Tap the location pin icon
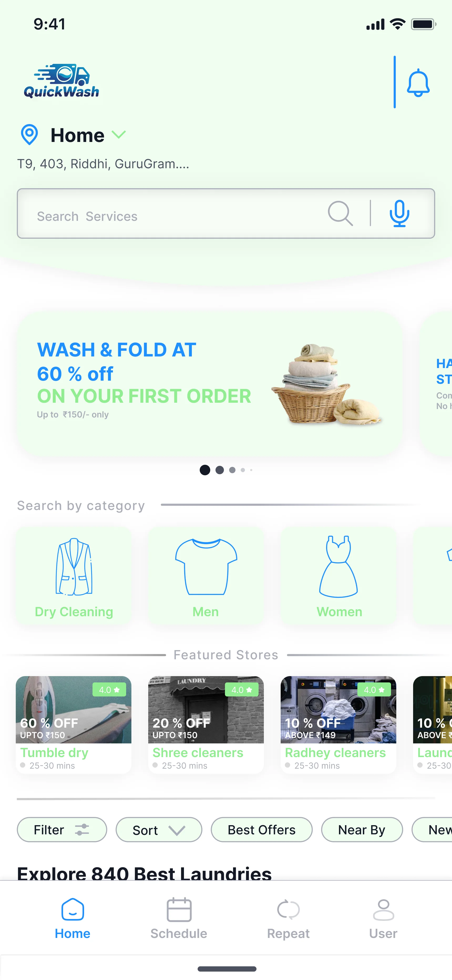Screen dimensions: 452x980 (x=29, y=135)
